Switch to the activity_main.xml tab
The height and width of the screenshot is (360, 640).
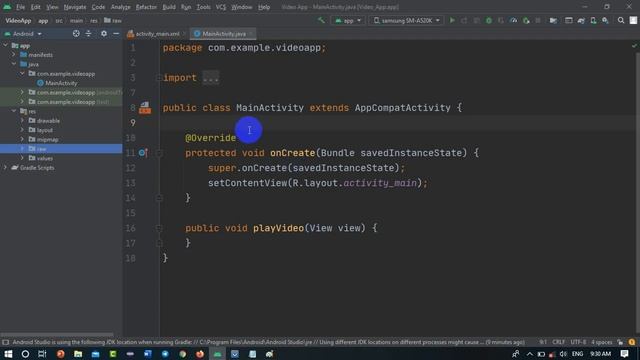click(x=157, y=34)
